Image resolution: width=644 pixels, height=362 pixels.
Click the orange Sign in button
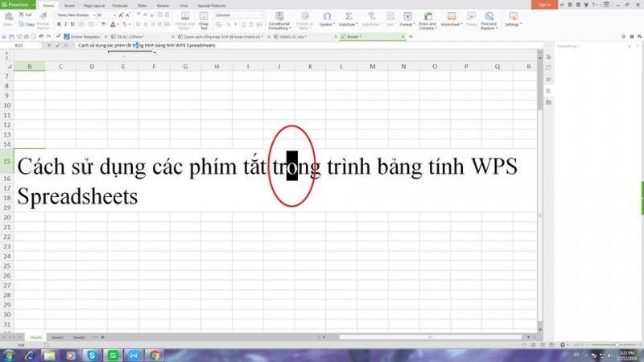coord(544,5)
